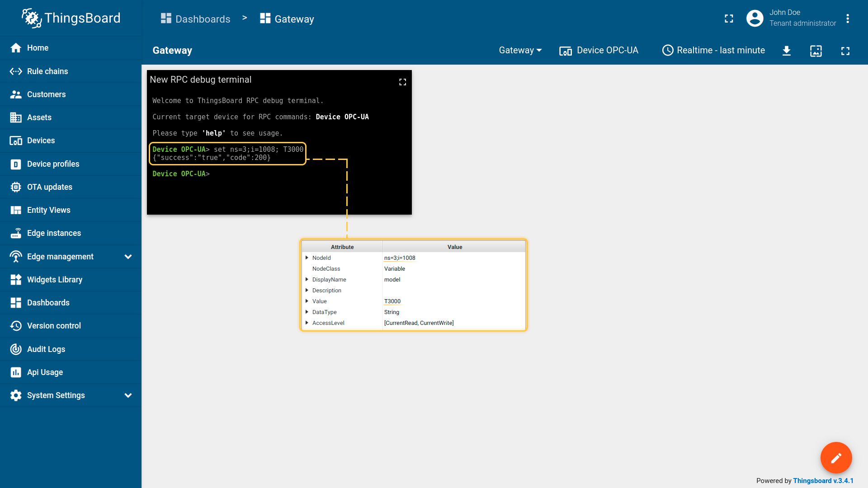Click the success response line in terminal
The height and width of the screenshot is (488, 868).
pos(212,158)
